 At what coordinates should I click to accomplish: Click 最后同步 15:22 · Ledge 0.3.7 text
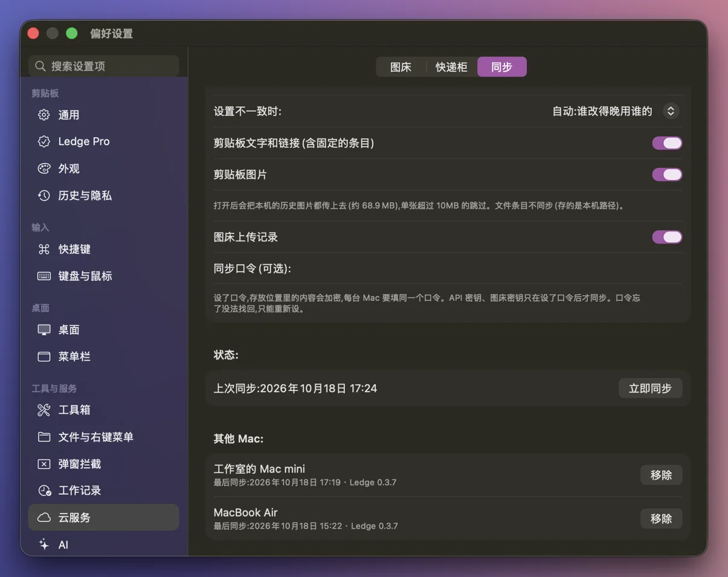(x=306, y=526)
